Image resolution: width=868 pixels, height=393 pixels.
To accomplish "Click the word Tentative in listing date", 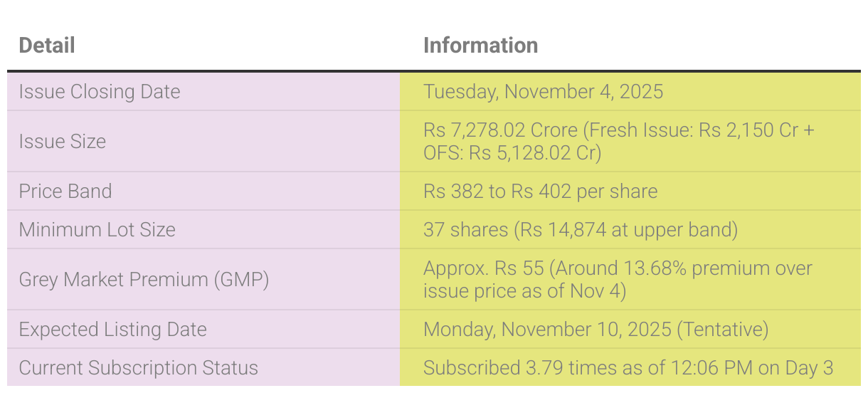I will pyautogui.click(x=723, y=330).
